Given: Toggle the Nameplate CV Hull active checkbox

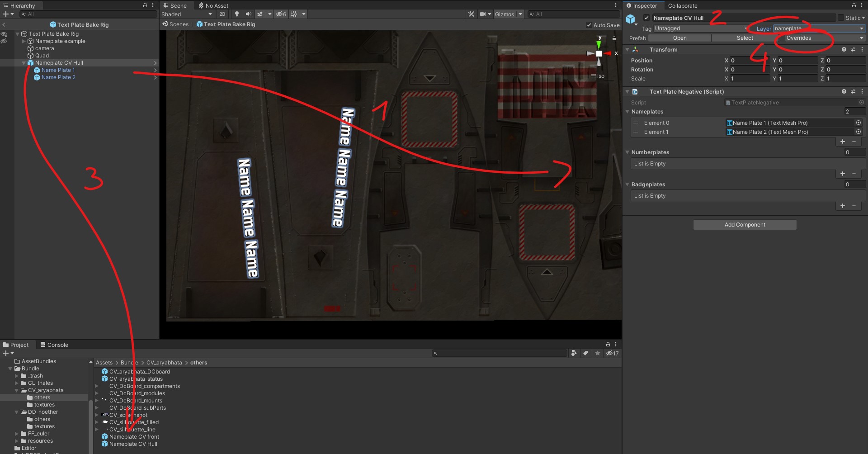Looking at the screenshot, I should click(646, 18).
